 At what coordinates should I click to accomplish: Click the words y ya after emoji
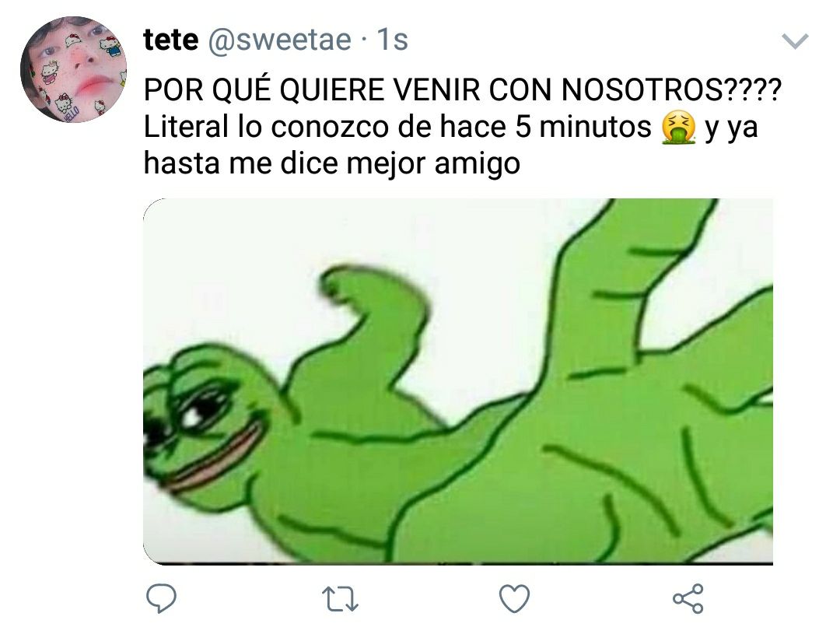click(x=731, y=129)
